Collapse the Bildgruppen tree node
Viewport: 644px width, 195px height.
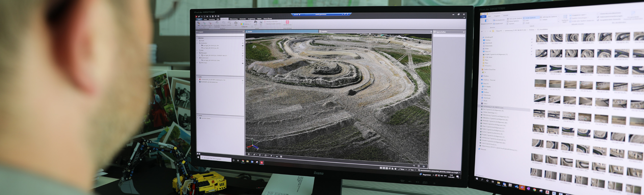point(197,53)
